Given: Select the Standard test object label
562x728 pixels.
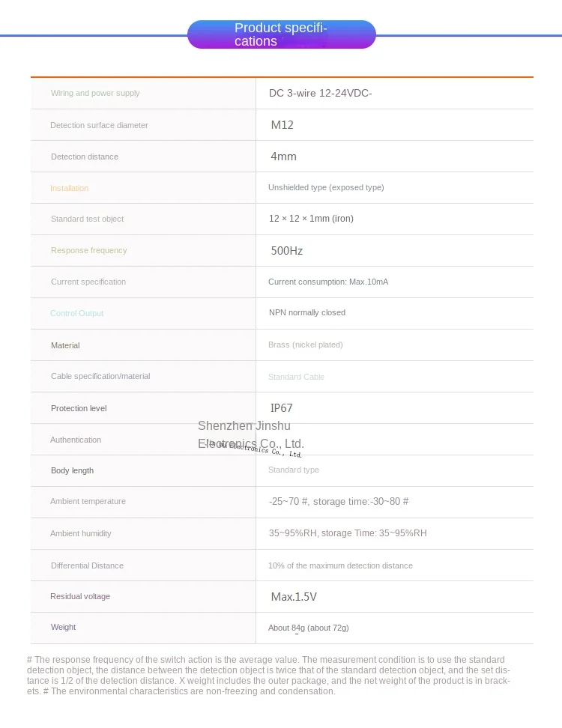Looking at the screenshot, I should click(x=88, y=219).
